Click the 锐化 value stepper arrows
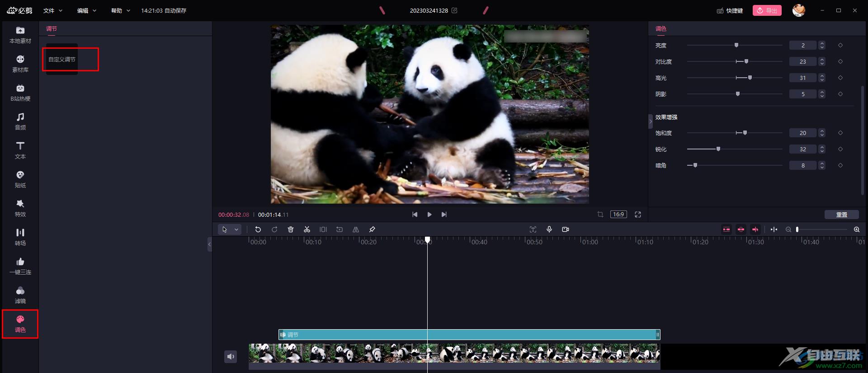Viewport: 868px width, 373px height. pos(822,149)
